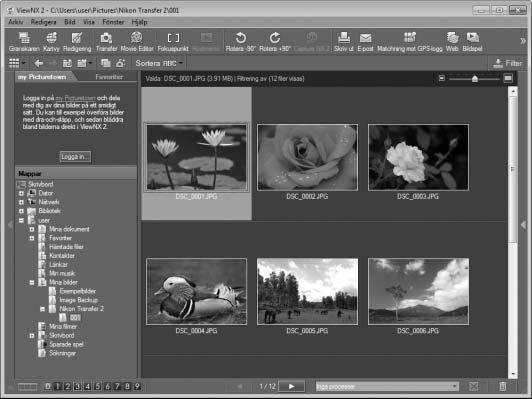Screen dimensions: 532x399
Task: Expand the Mina dokument folder
Action: coord(32,229)
